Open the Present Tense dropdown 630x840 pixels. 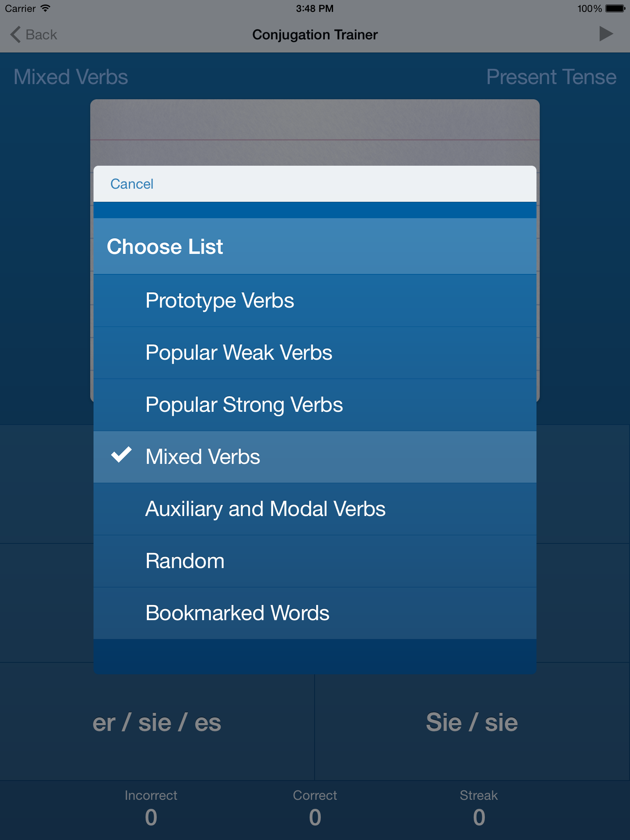[x=551, y=77]
